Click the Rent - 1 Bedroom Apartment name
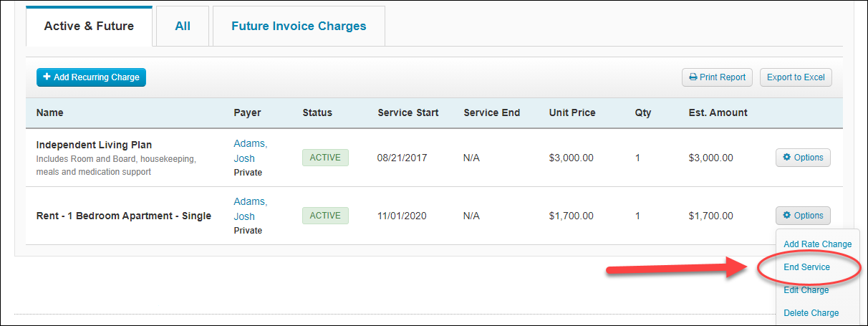 click(123, 216)
